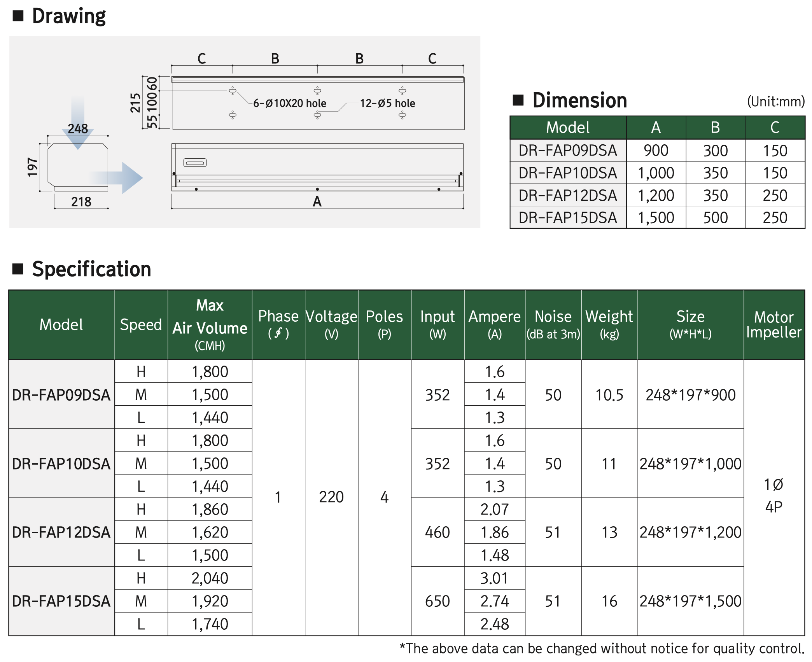
Task: Click the 1Ø 4P motor value
Action: pyautogui.click(x=774, y=496)
